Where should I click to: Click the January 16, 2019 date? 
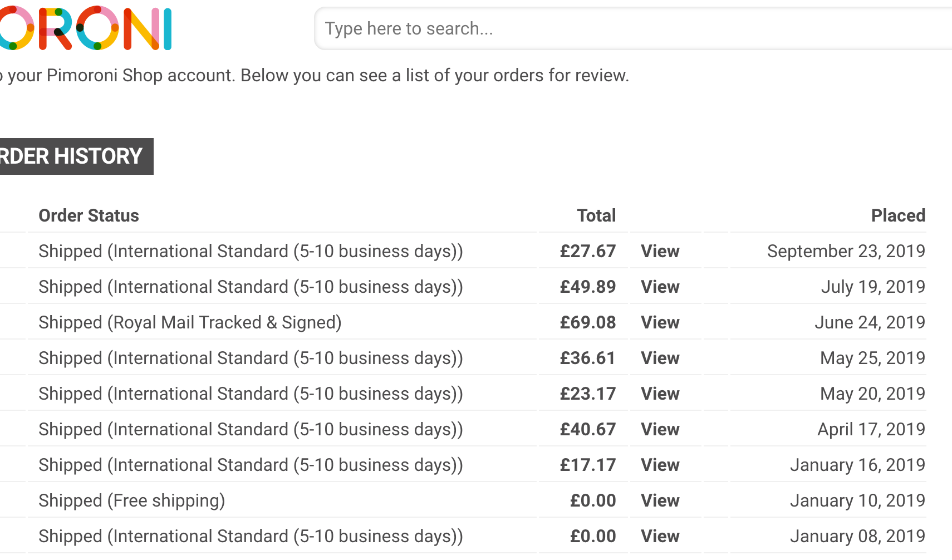(x=857, y=465)
